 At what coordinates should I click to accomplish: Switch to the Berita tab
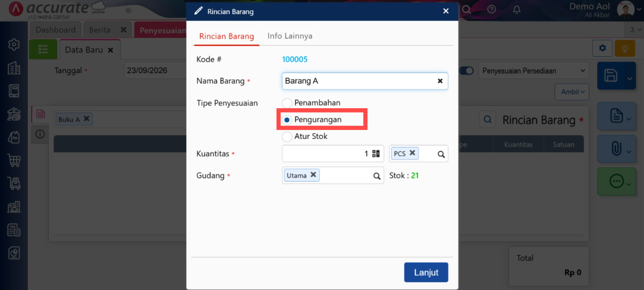(x=100, y=30)
